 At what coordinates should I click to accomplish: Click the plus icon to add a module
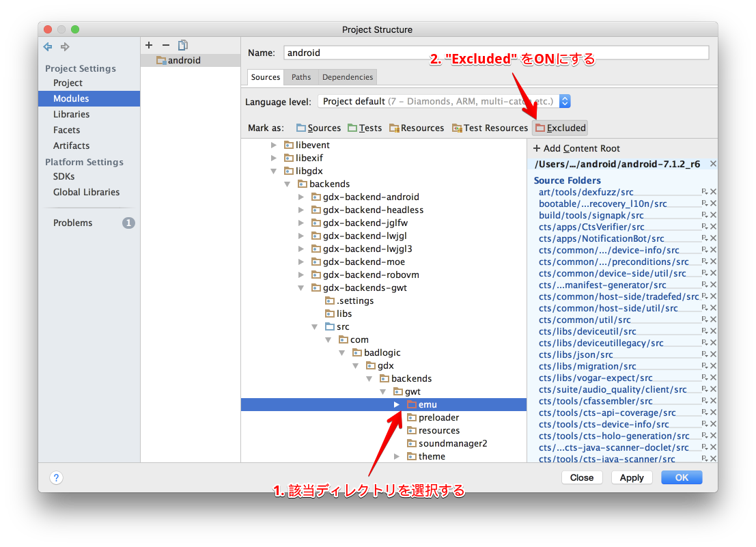click(148, 45)
